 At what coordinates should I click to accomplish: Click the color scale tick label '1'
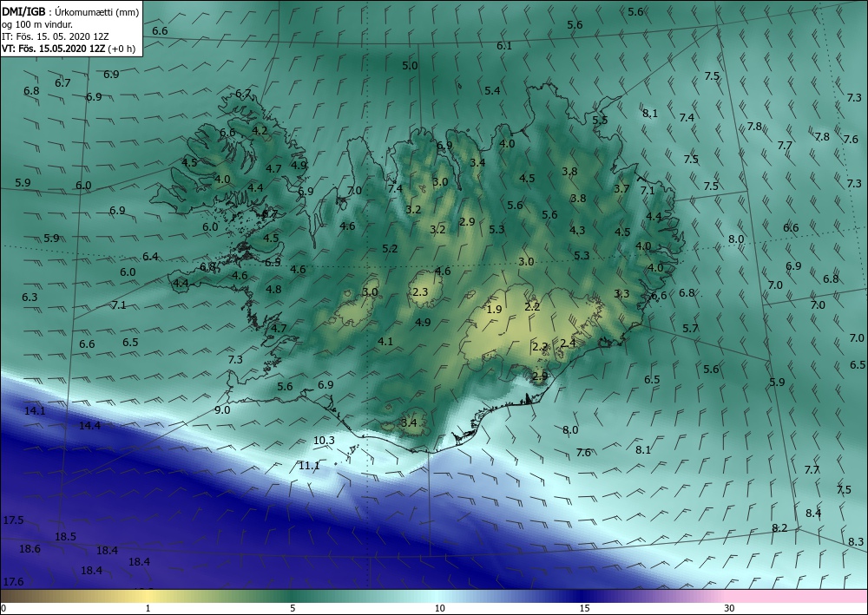pos(148,608)
